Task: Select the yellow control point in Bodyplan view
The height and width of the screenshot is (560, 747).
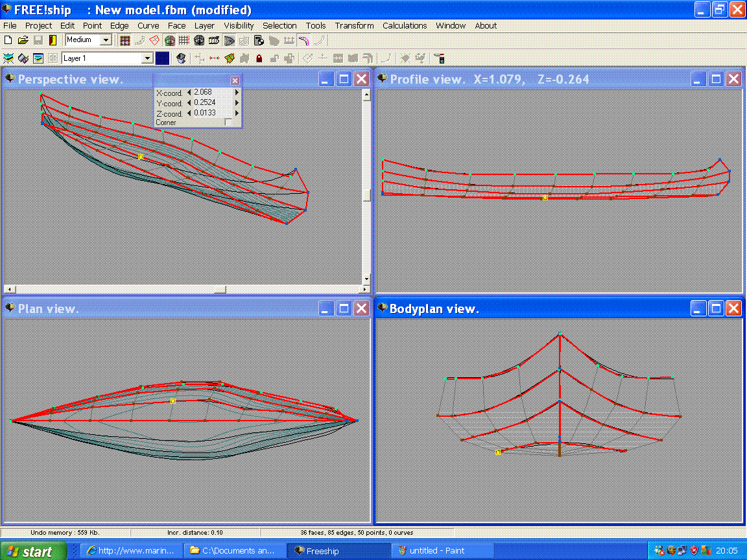Action: click(498, 452)
